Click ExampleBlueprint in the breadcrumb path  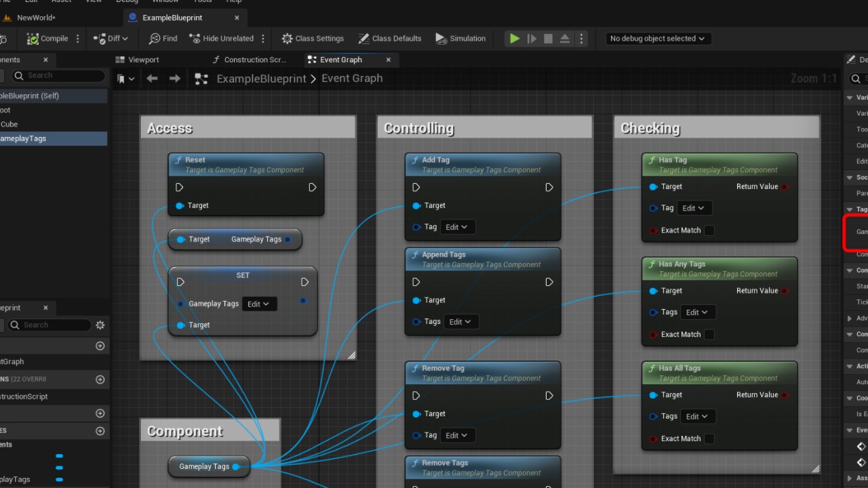tap(261, 79)
